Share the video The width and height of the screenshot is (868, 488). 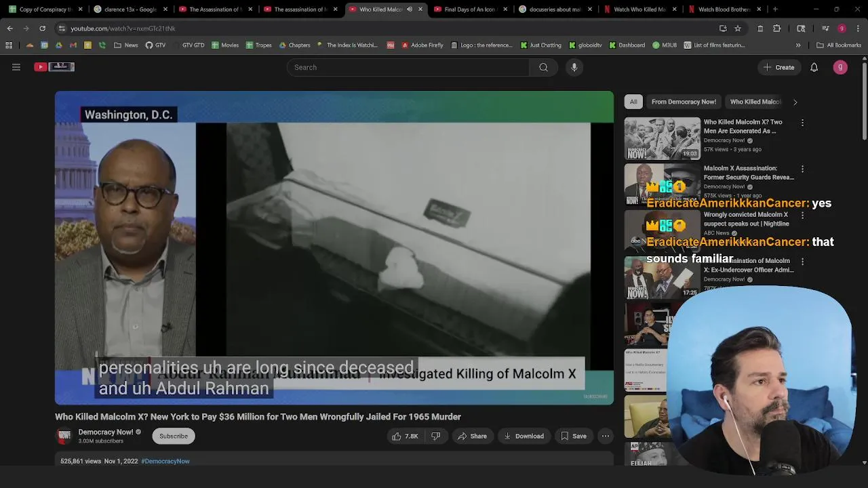(471, 436)
